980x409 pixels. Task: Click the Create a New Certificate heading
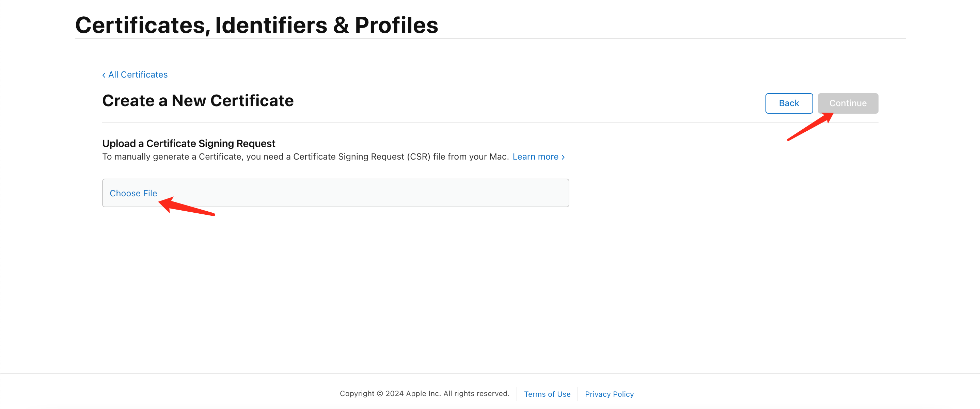[x=198, y=101]
